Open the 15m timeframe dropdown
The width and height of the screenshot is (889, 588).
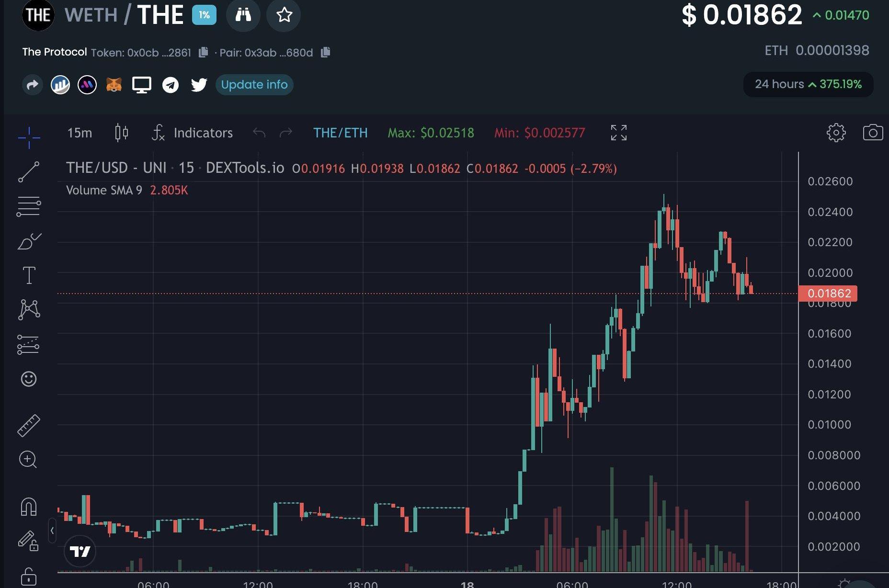(x=80, y=133)
